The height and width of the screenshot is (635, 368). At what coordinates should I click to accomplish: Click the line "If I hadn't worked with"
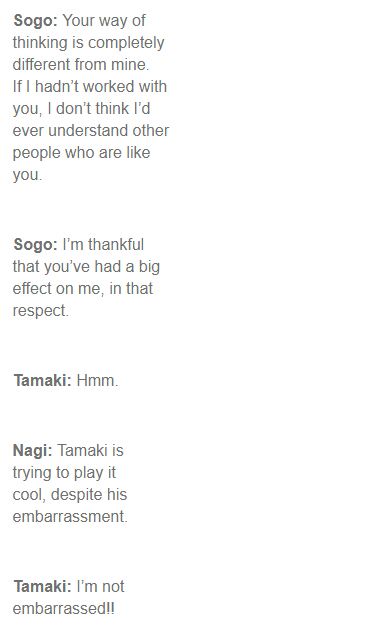89,86
